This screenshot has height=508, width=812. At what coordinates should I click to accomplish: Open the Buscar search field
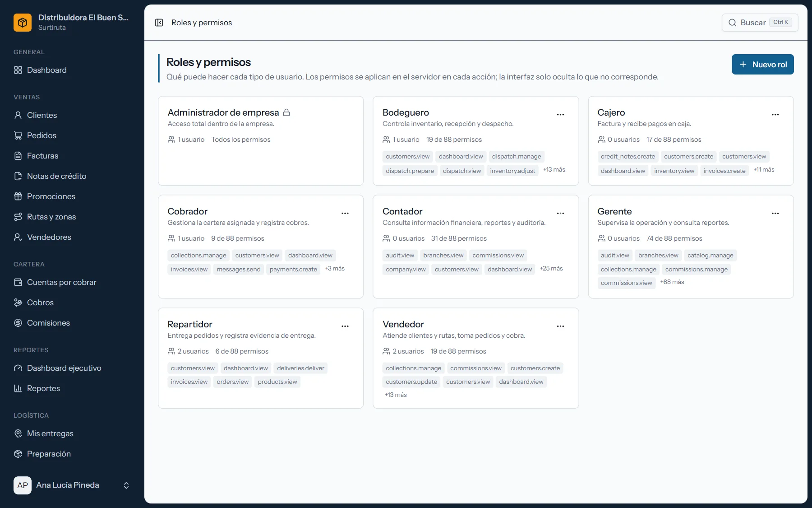pyautogui.click(x=760, y=23)
